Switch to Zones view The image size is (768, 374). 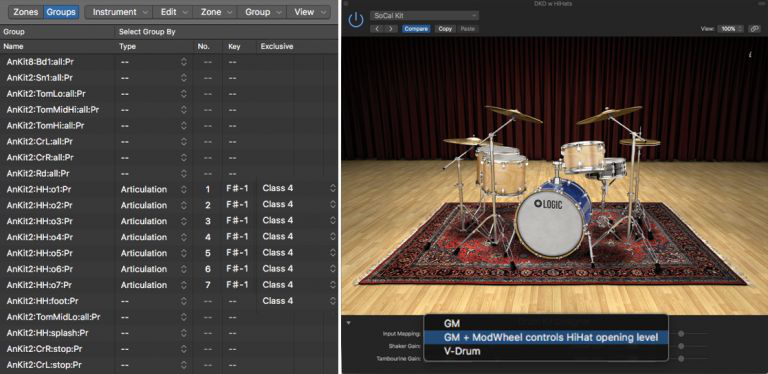click(25, 12)
